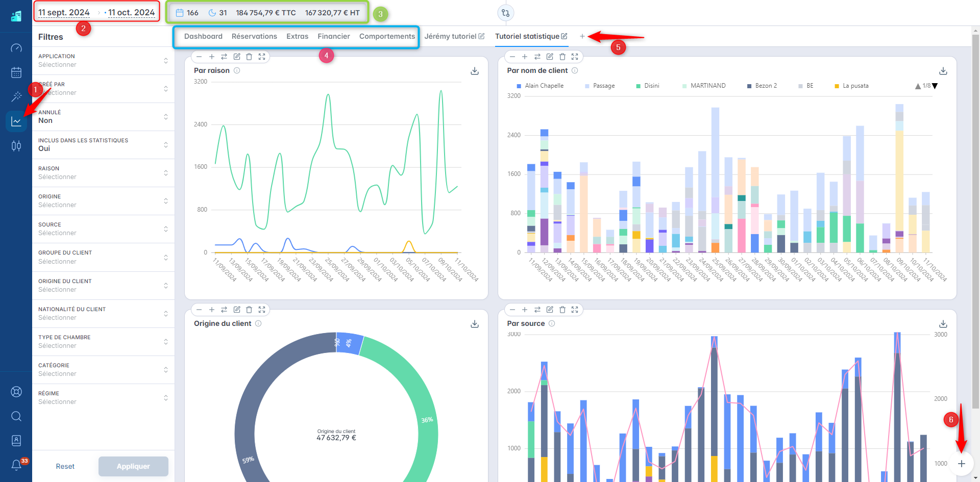Download the Par source chart
Viewport: 980px width, 482px height.
point(943,324)
